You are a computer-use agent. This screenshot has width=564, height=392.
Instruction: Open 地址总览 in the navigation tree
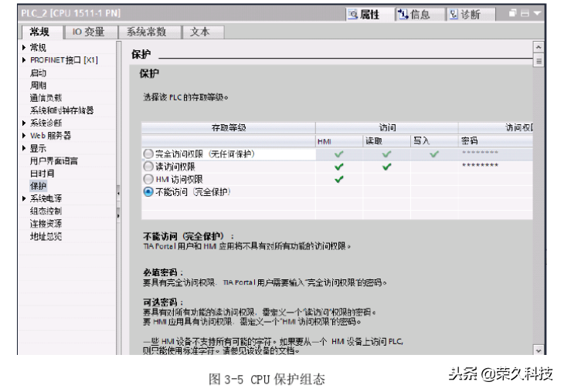pyautogui.click(x=46, y=236)
